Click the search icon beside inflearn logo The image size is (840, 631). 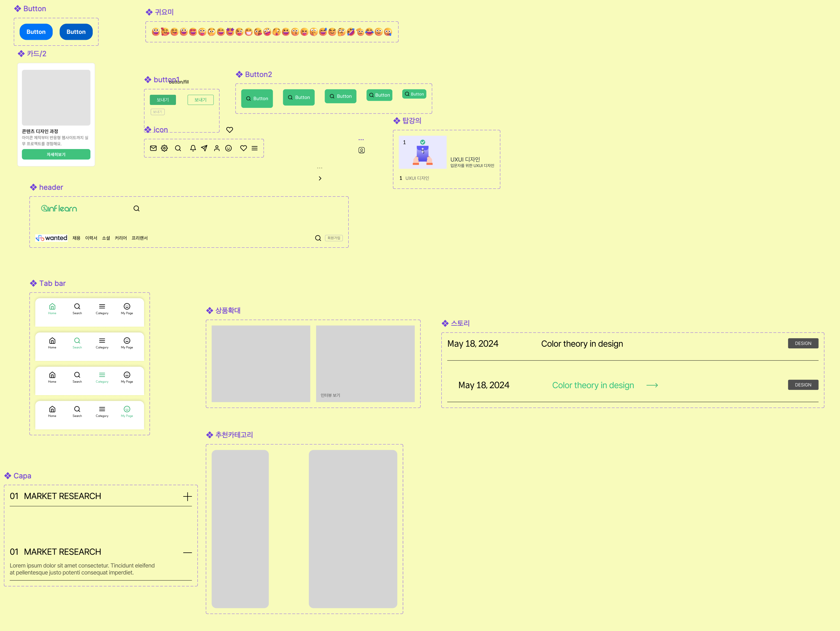pyautogui.click(x=136, y=209)
